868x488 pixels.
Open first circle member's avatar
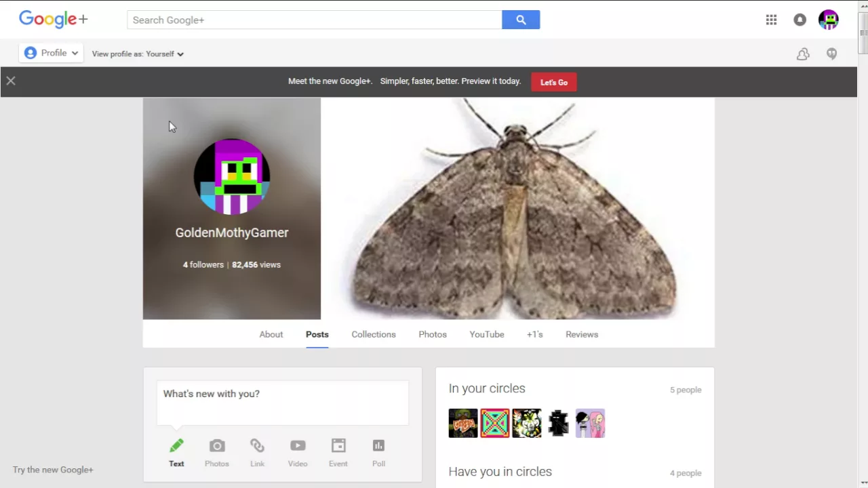pos(463,423)
